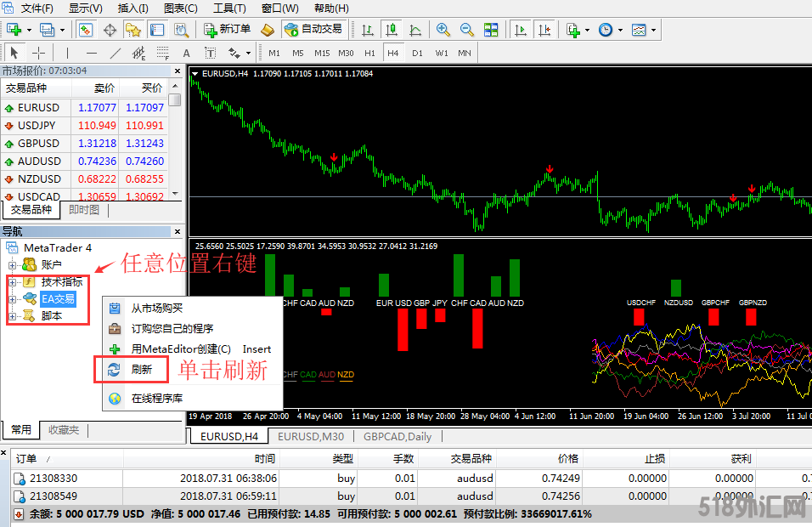Switch timeframe to M15
The image size is (812, 527).
pyautogui.click(x=322, y=54)
